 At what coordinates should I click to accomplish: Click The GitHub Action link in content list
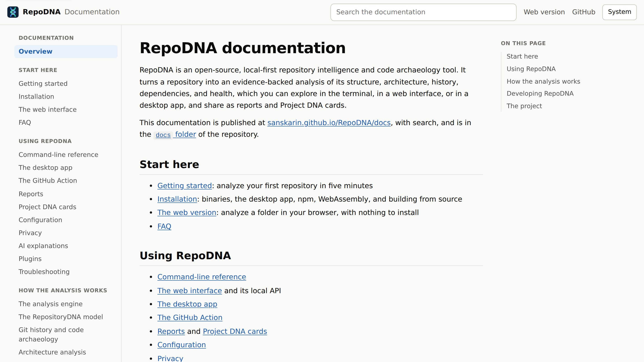pyautogui.click(x=190, y=318)
